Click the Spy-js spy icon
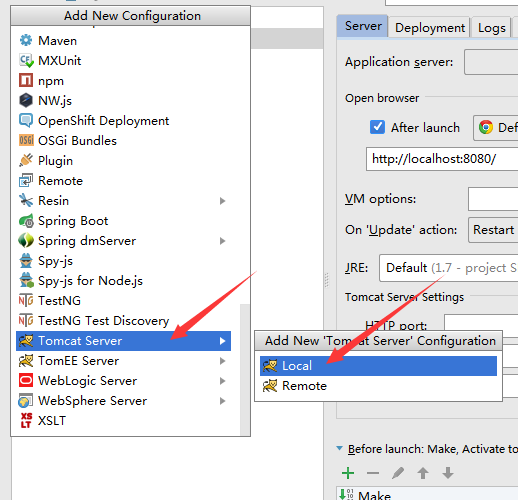 click(26, 261)
